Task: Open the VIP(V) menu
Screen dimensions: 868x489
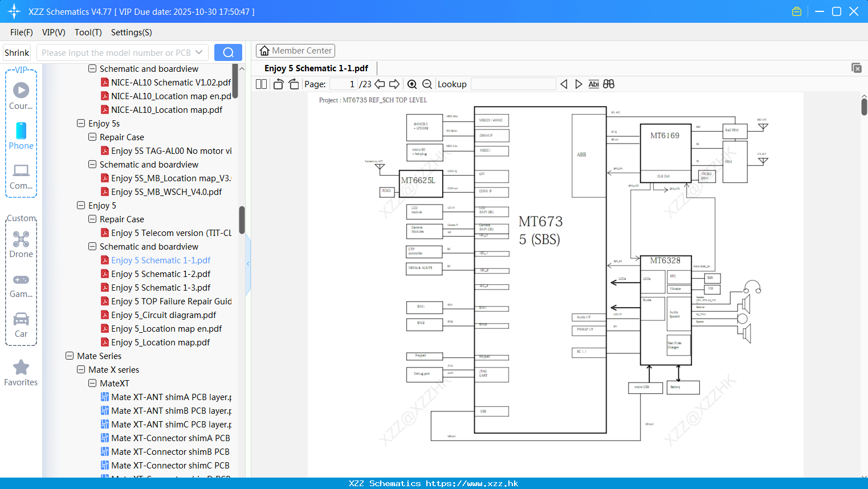Action: coord(54,32)
